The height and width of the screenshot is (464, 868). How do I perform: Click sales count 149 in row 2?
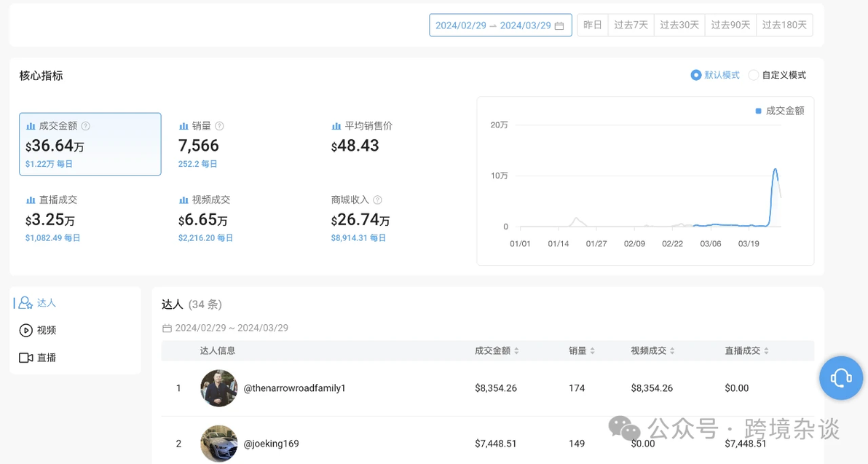(577, 444)
